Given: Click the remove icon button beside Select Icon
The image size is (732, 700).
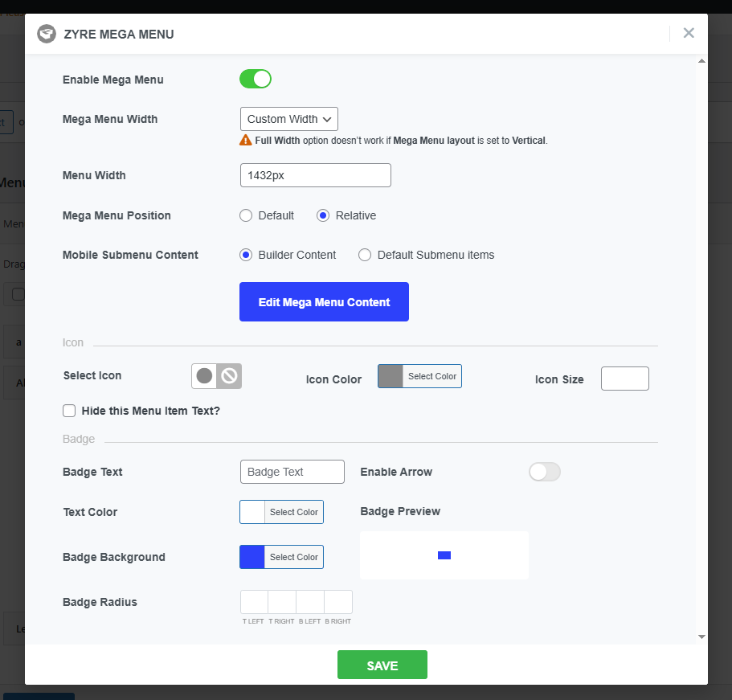Looking at the screenshot, I should [229, 376].
